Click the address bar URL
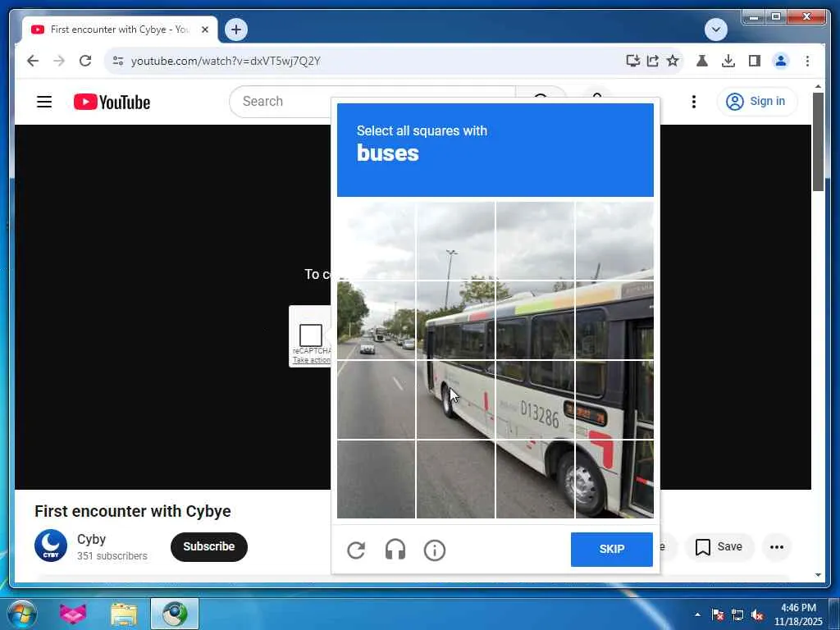This screenshot has height=630, width=840. (226, 61)
